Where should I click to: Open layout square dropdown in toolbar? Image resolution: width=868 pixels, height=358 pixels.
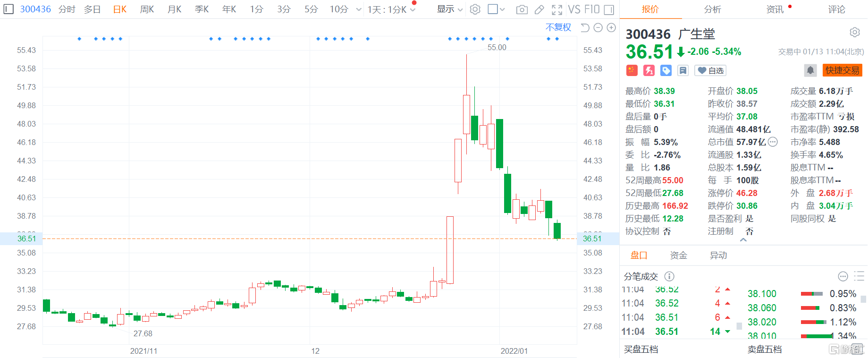click(496, 9)
